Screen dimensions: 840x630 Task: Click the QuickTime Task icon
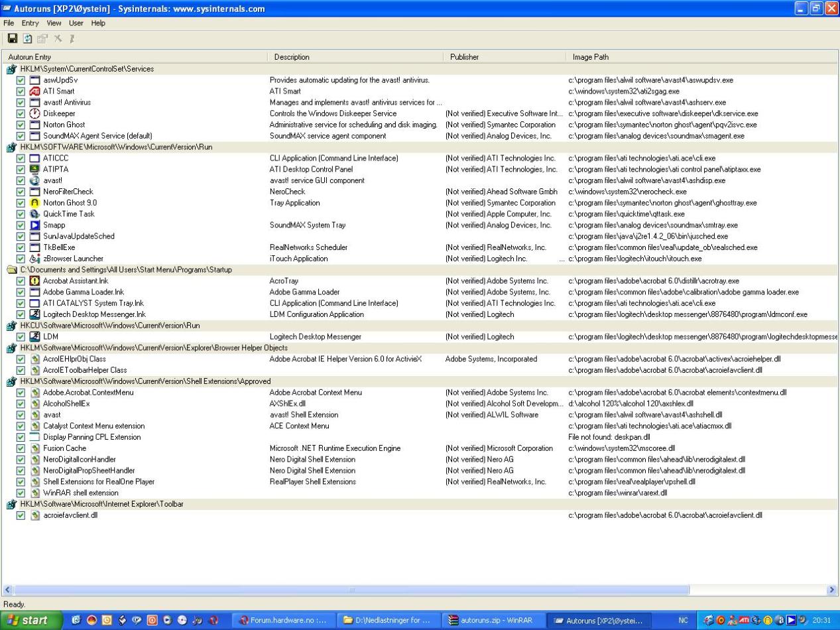tap(35, 214)
